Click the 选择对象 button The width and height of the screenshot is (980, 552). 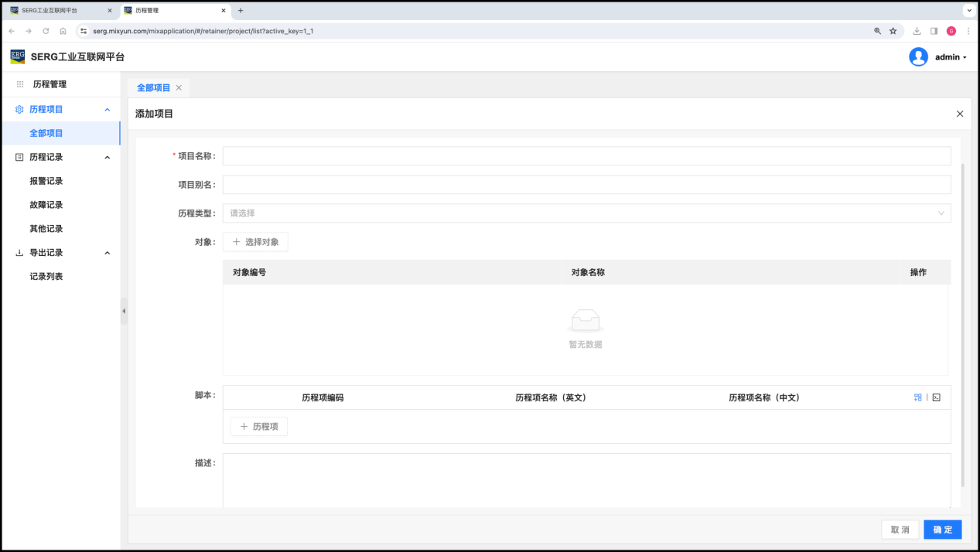coord(255,242)
